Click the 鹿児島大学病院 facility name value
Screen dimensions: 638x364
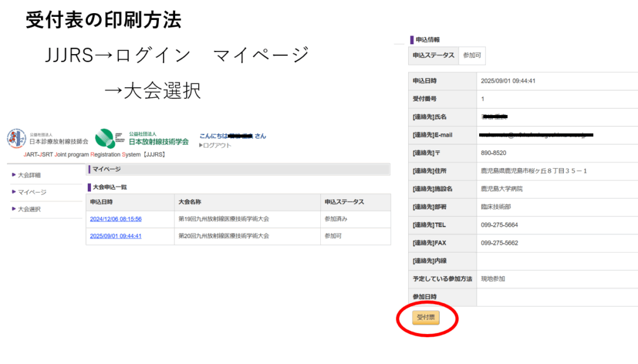(502, 189)
